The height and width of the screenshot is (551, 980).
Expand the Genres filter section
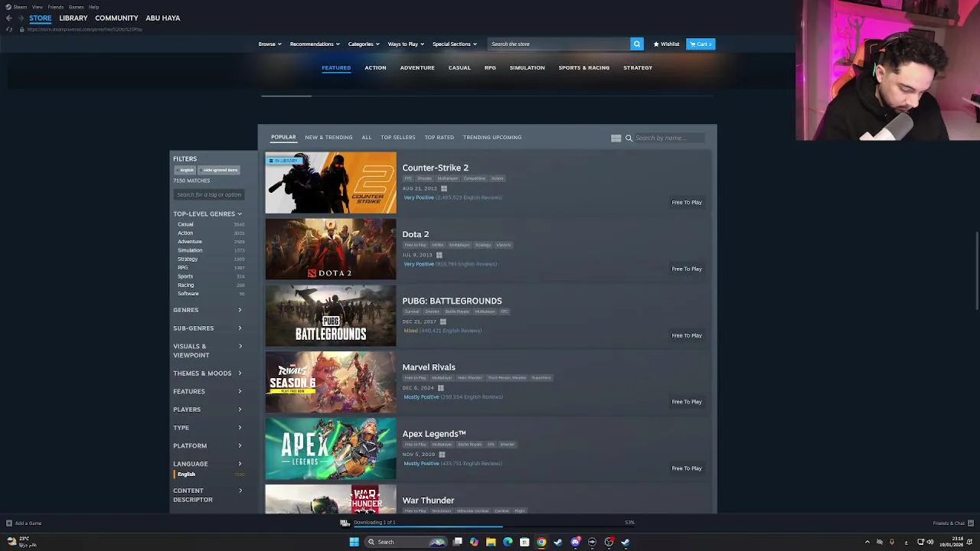tap(207, 310)
